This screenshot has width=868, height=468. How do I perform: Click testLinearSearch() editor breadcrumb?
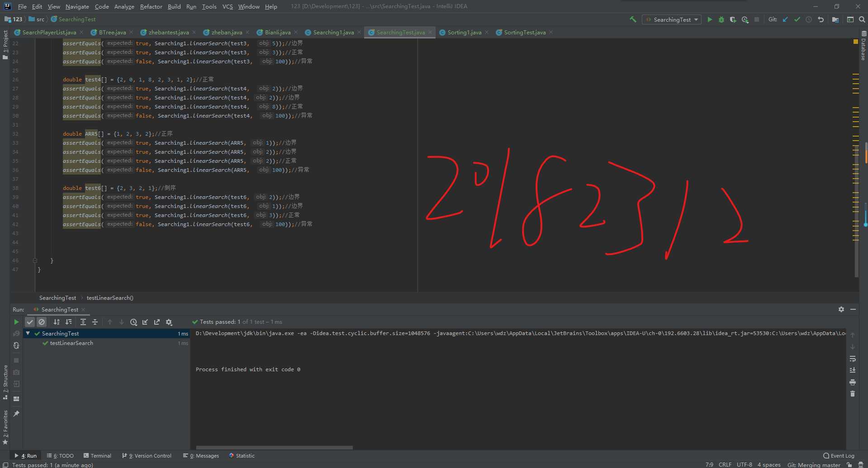tap(110, 298)
